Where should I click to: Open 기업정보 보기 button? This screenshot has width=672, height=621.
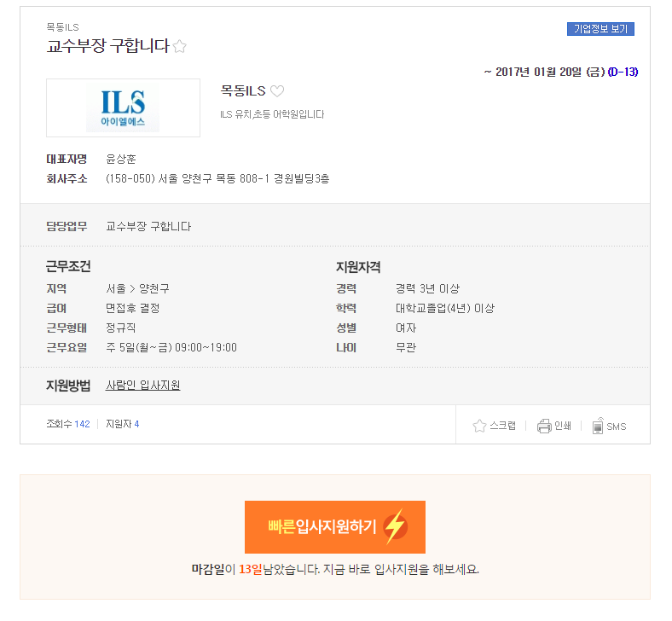point(600,29)
